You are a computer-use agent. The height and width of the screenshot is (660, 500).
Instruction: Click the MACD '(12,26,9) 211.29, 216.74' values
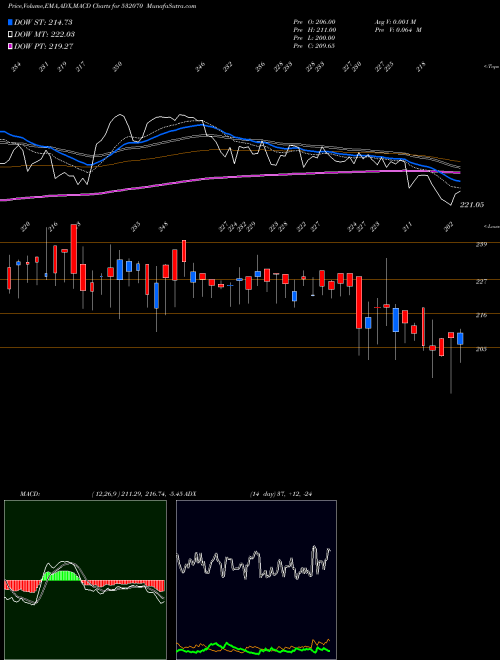coord(127,494)
